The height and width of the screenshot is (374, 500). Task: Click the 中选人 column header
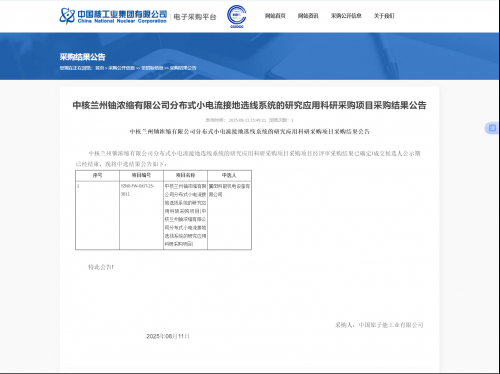[x=229, y=175]
